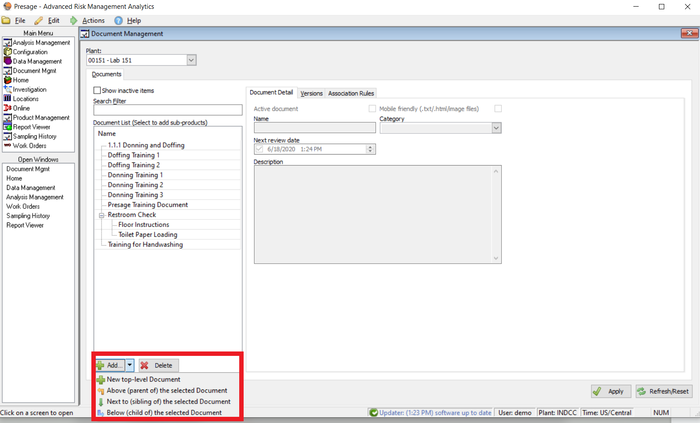Expand the Plant dropdown showing 00151 - Lab 151
The width and height of the screenshot is (700, 423).
click(191, 60)
